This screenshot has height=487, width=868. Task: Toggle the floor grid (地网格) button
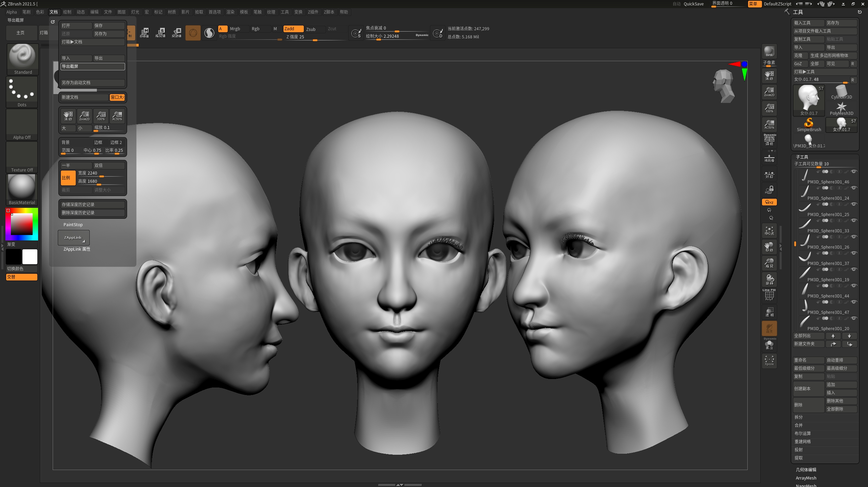point(769,158)
